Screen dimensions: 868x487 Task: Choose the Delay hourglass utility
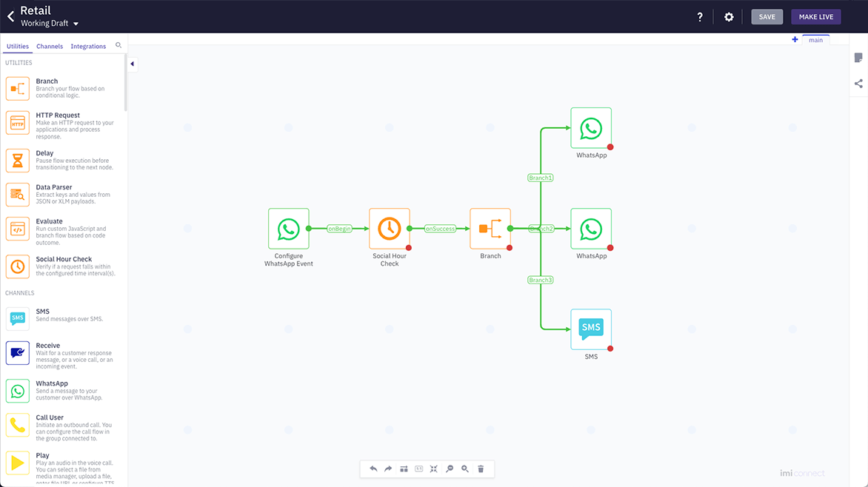click(x=62, y=161)
